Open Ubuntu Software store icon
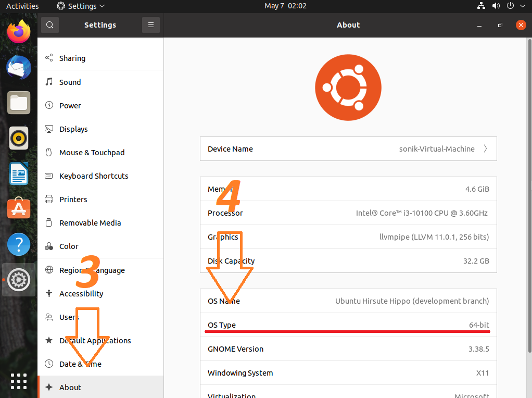Image resolution: width=532 pixels, height=398 pixels. (x=19, y=208)
